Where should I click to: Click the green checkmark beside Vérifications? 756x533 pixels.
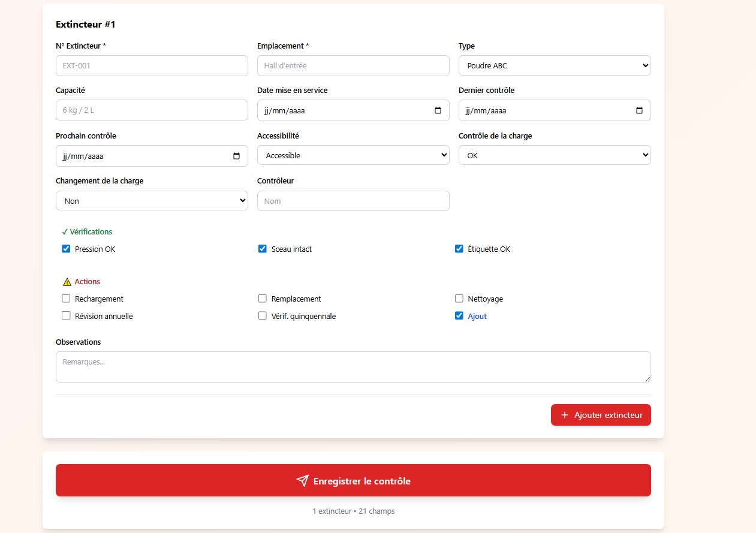[65, 231]
